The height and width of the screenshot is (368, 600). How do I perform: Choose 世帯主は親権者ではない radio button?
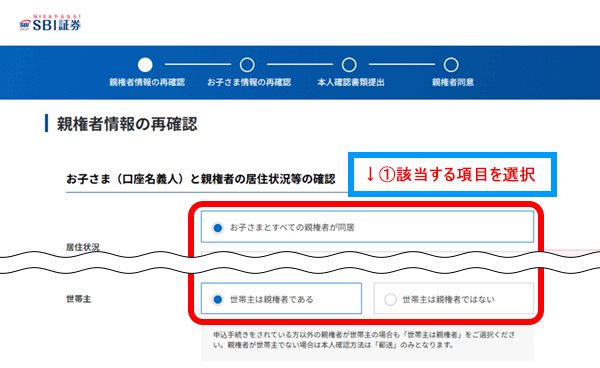tap(453, 299)
